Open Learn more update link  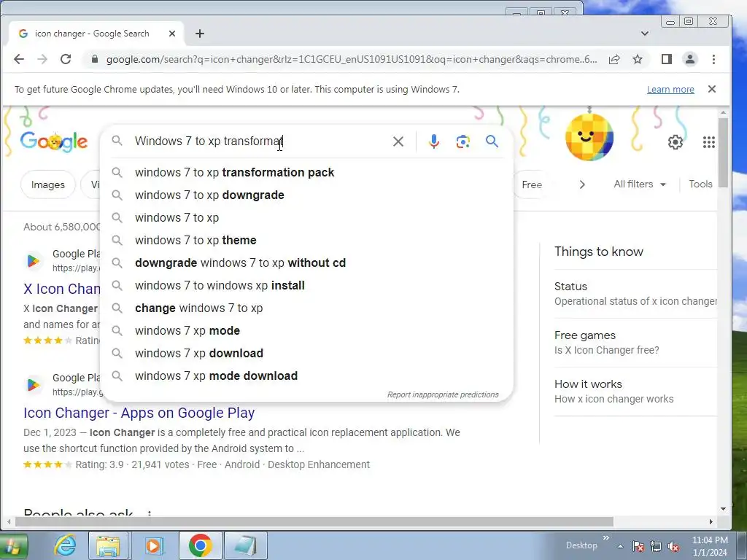670,90
